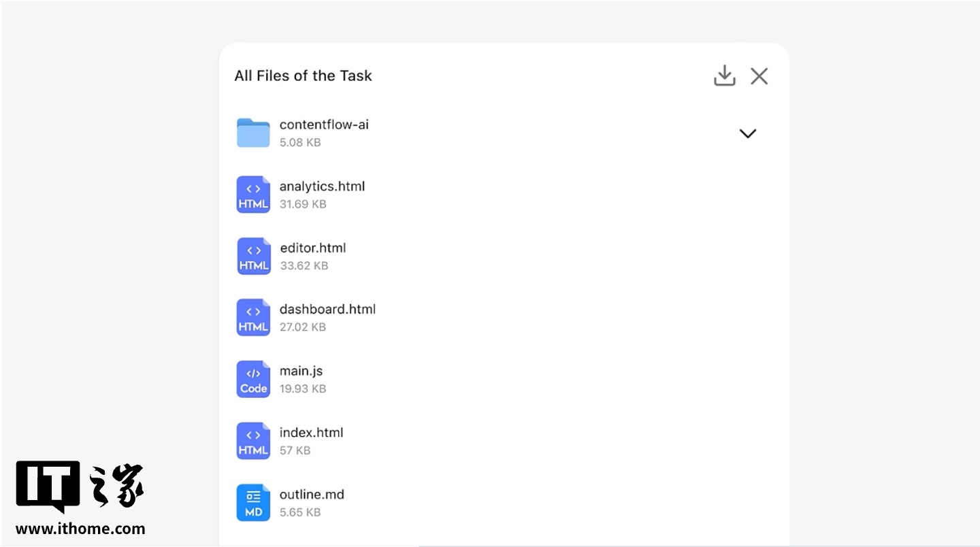
Task: Click the All Files of the Task title
Action: tap(303, 76)
